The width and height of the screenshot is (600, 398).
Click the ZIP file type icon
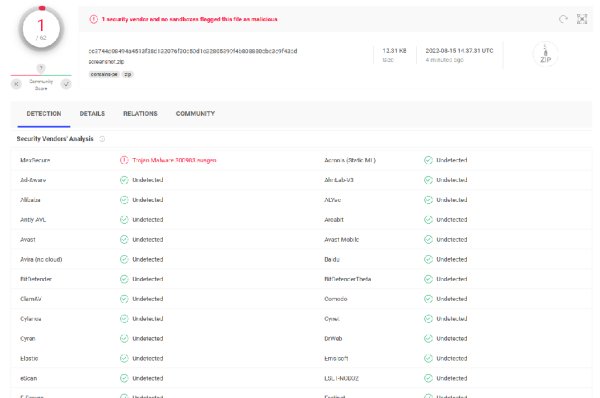[x=545, y=54]
